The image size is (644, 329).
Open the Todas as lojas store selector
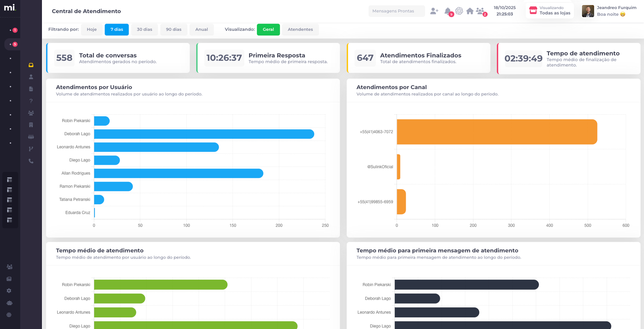pos(550,11)
